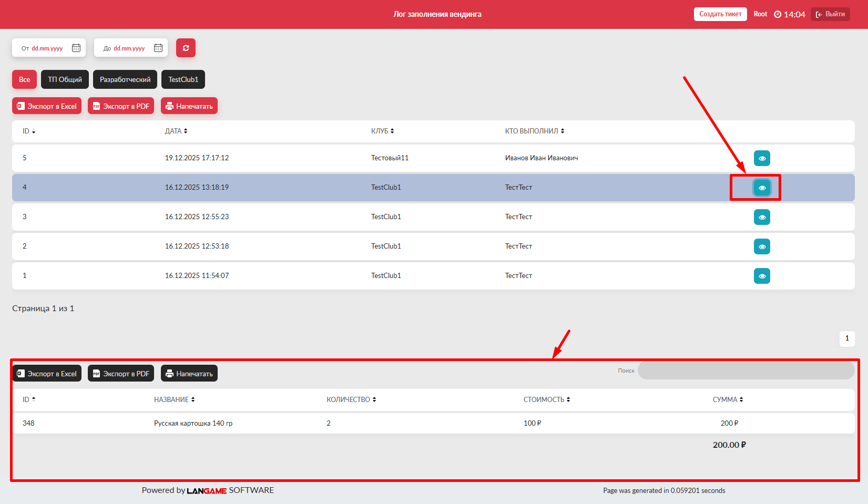Image resolution: width=868 pixels, height=504 pixels.
Task: Click the black Экспорт в PDF button
Action: pyautogui.click(x=121, y=374)
